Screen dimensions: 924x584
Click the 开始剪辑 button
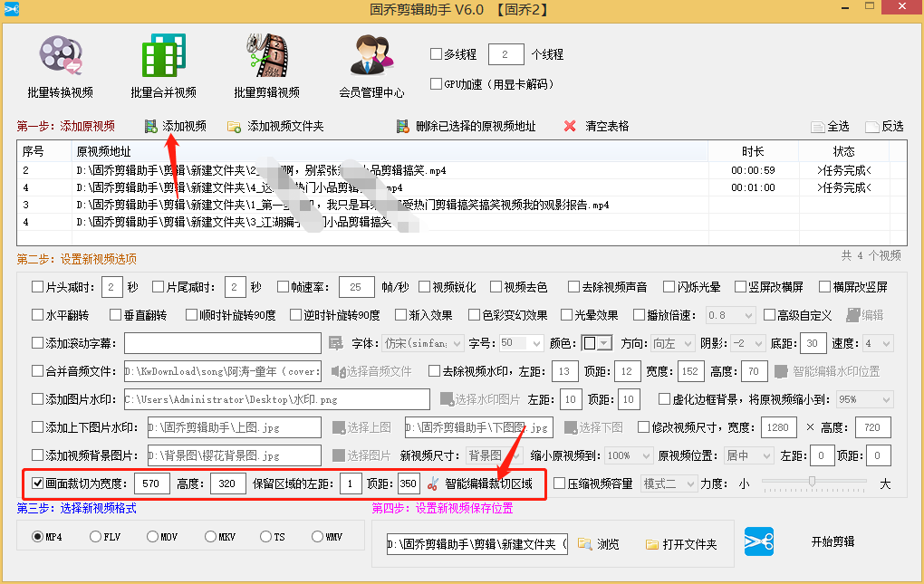tap(833, 541)
